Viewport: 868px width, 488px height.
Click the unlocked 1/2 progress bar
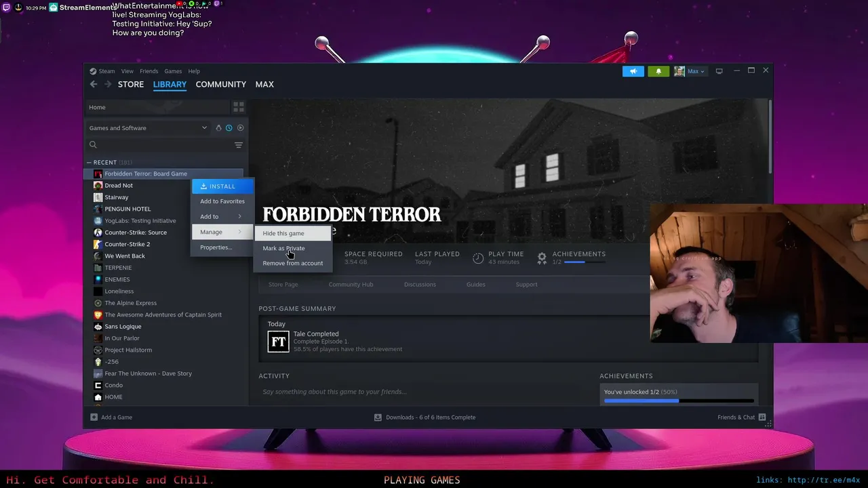coord(679,401)
